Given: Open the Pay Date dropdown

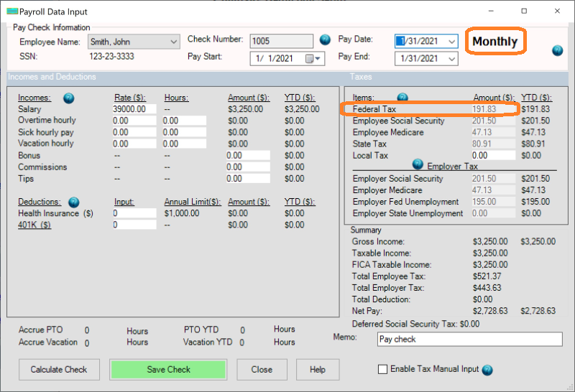Looking at the screenshot, I should click(451, 42).
